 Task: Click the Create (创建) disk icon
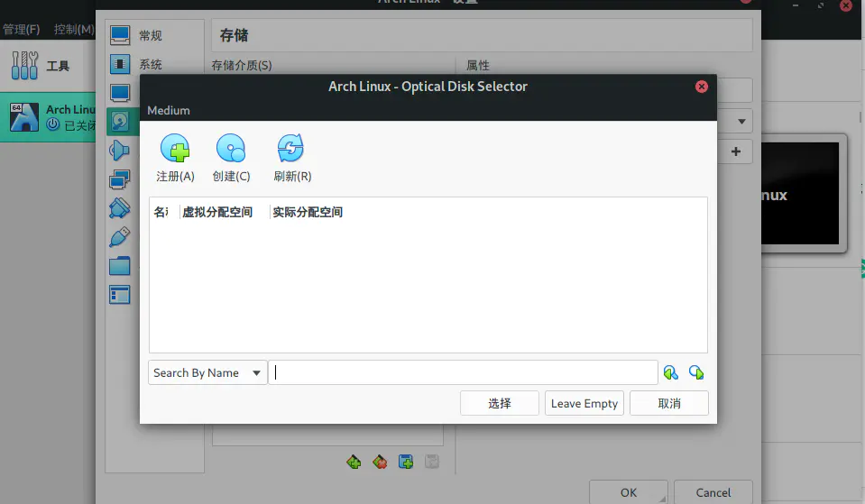pyautogui.click(x=231, y=149)
